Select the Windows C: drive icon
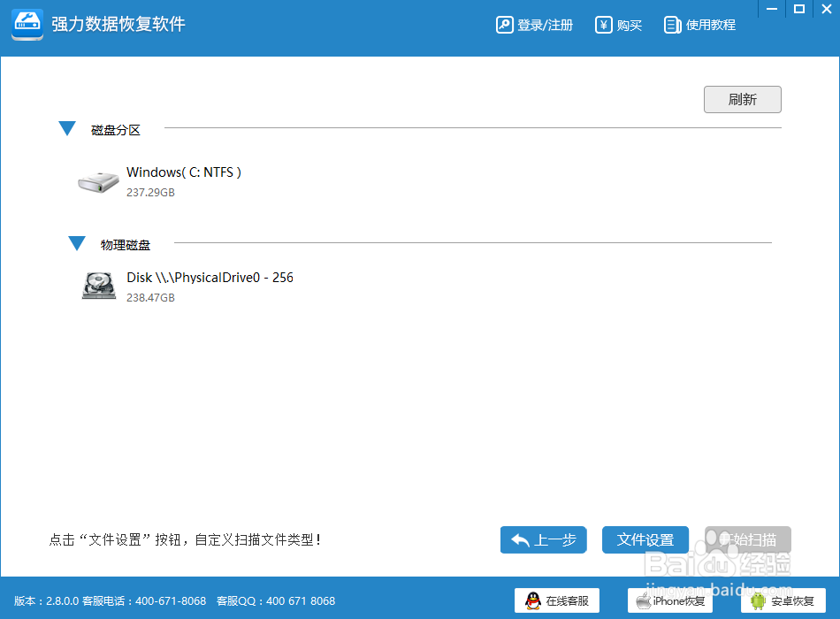Screen dimensions: 840x619 click(x=98, y=180)
